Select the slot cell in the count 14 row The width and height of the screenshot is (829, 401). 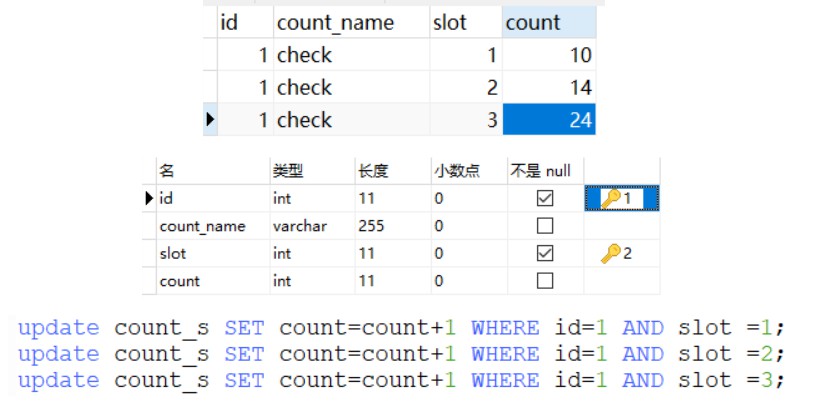[x=466, y=87]
